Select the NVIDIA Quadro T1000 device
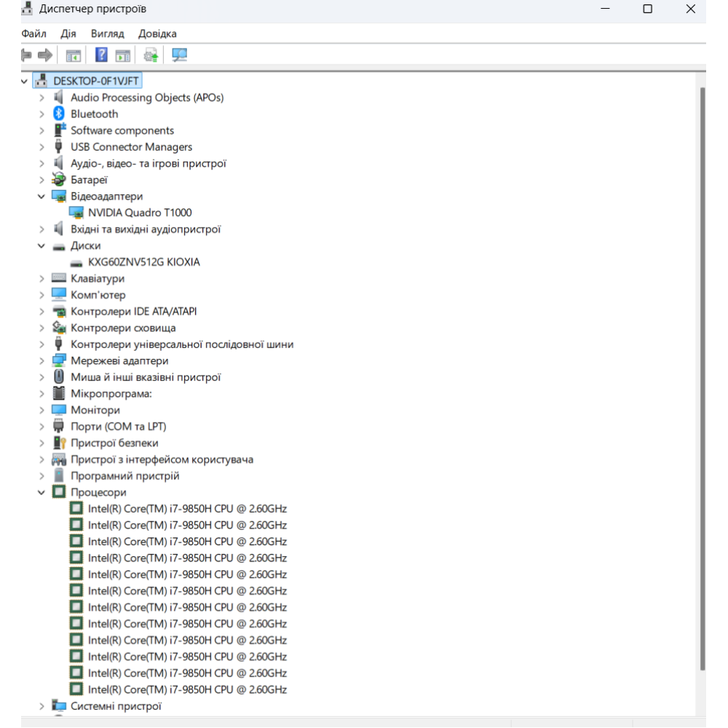 [139, 213]
